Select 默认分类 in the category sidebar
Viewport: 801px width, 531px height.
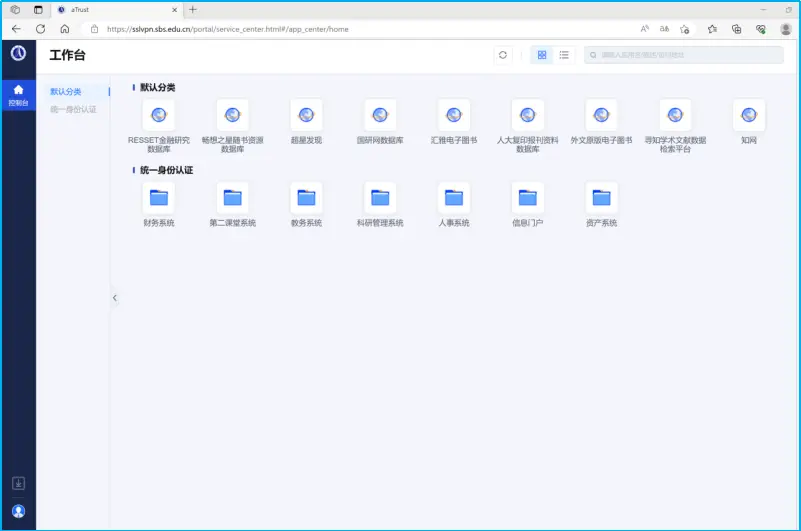[66, 91]
